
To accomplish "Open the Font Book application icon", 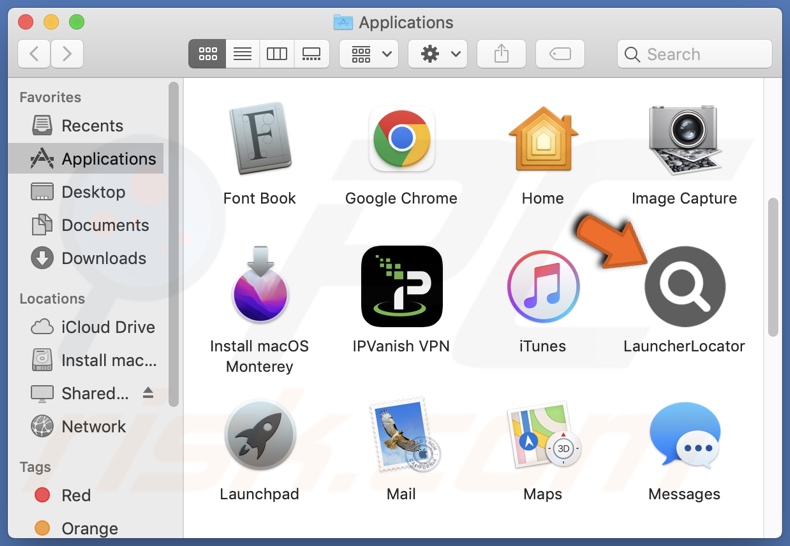I will coord(260,138).
